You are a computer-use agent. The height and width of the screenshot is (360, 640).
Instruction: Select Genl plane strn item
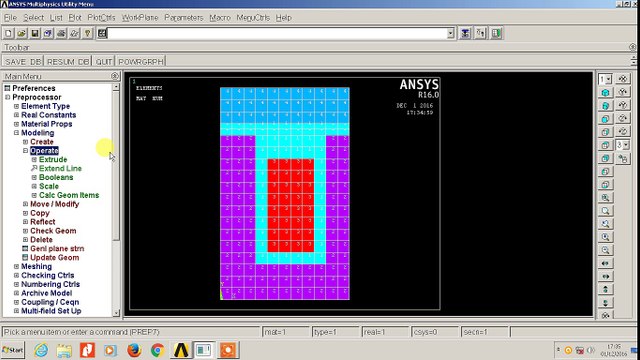coord(57,249)
